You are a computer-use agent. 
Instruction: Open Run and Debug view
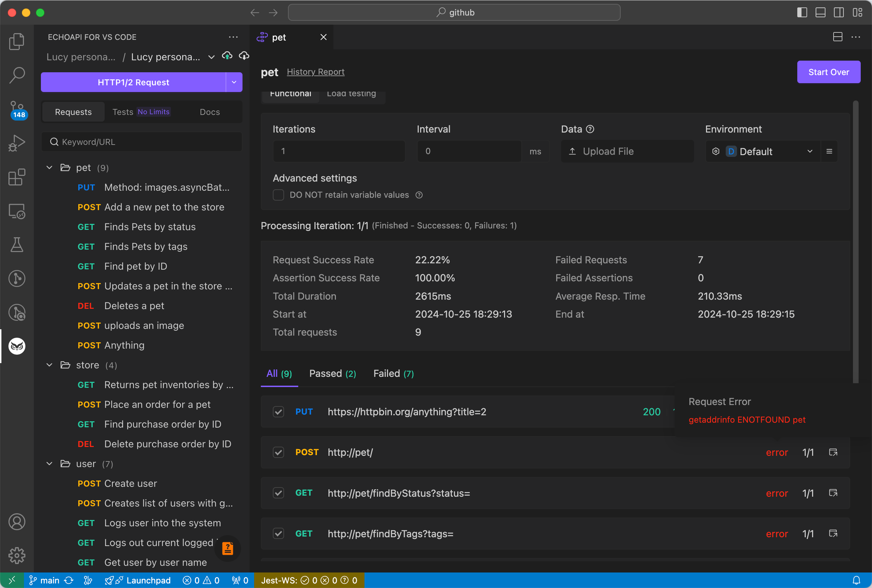pyautogui.click(x=17, y=143)
